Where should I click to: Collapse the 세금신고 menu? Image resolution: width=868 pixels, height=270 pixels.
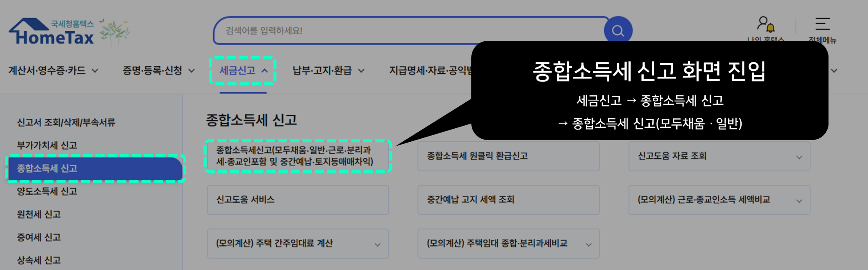coord(243,71)
